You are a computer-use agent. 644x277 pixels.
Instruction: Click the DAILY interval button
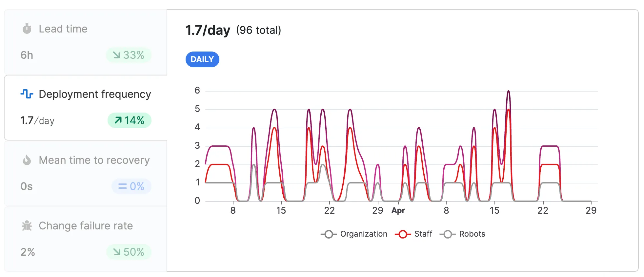[x=202, y=59]
